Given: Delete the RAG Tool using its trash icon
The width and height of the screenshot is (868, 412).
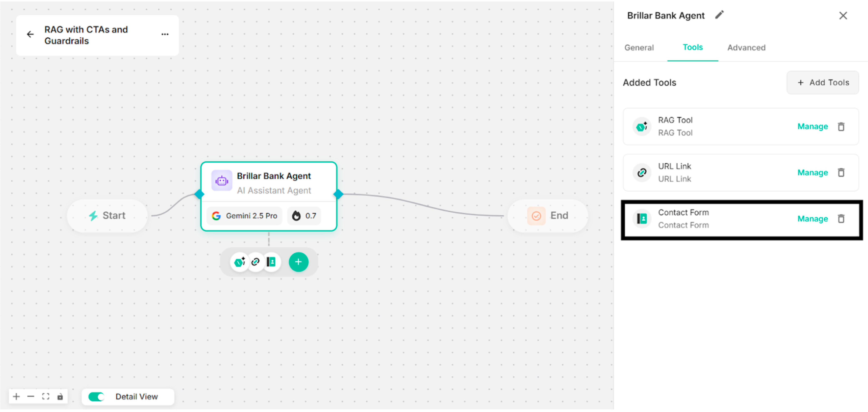Looking at the screenshot, I should (x=841, y=126).
